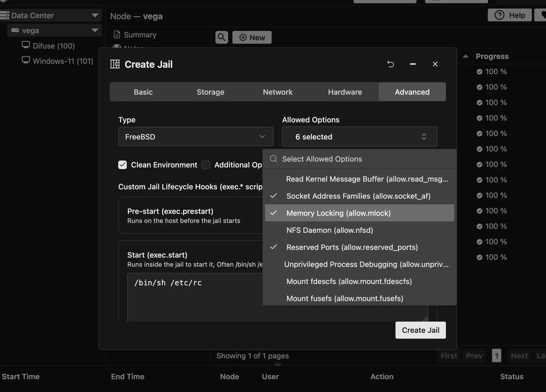Open the FreeBSD Type dropdown
Viewport: 546px width, 392px height.
tap(196, 137)
